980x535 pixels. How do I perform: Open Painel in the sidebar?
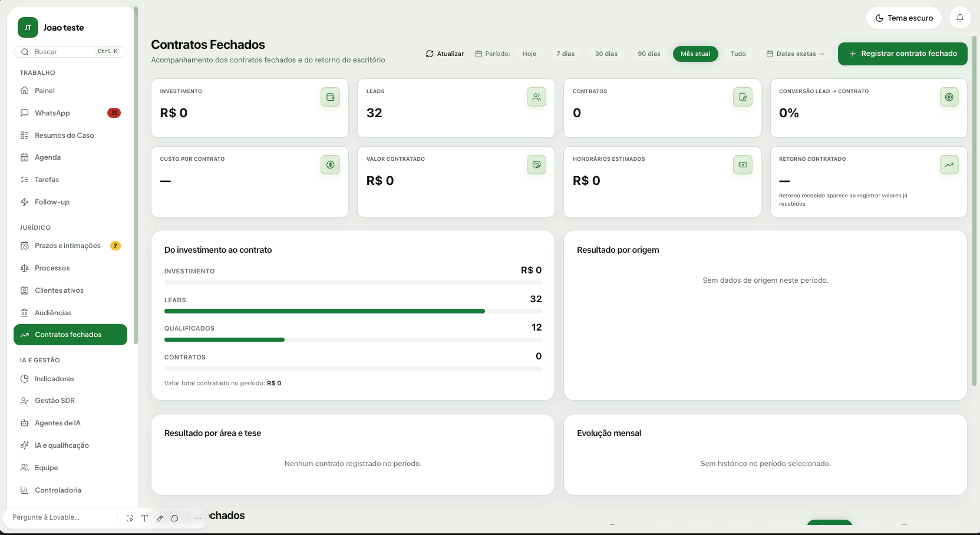pos(70,91)
